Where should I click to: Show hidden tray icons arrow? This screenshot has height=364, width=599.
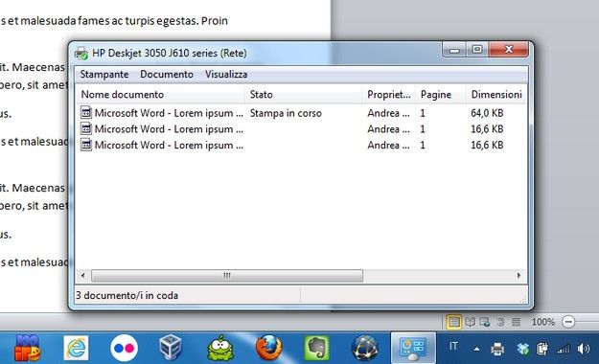tap(476, 349)
